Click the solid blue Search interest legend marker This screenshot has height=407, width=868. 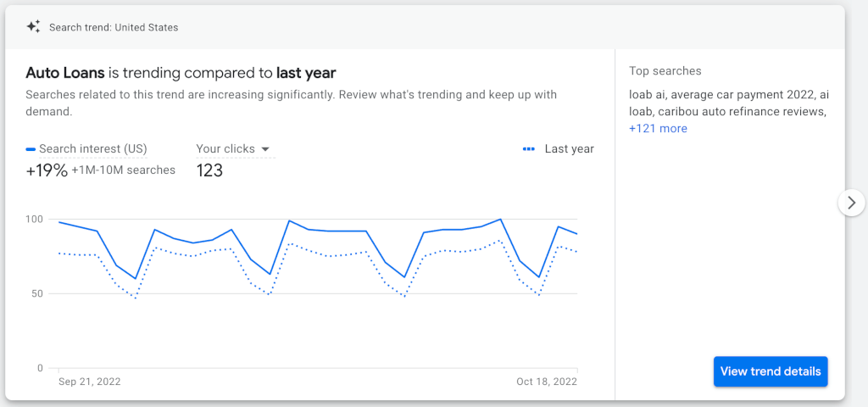pyautogui.click(x=31, y=149)
